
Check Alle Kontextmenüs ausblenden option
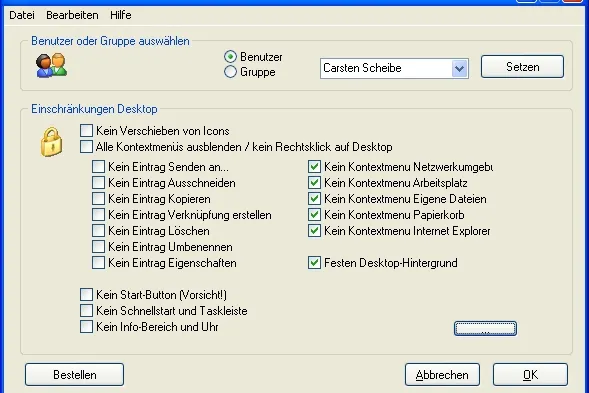[86, 147]
